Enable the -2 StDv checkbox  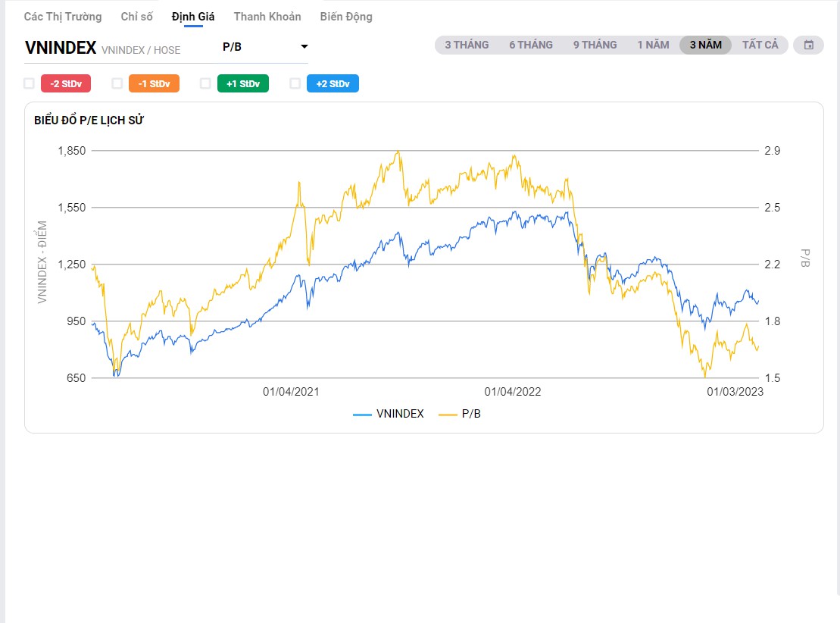[x=29, y=83]
